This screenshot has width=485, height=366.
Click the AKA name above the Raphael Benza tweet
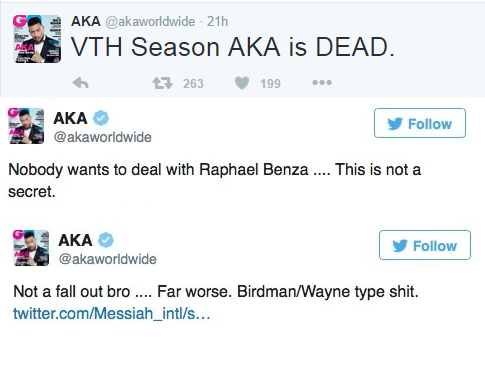[x=70, y=118]
